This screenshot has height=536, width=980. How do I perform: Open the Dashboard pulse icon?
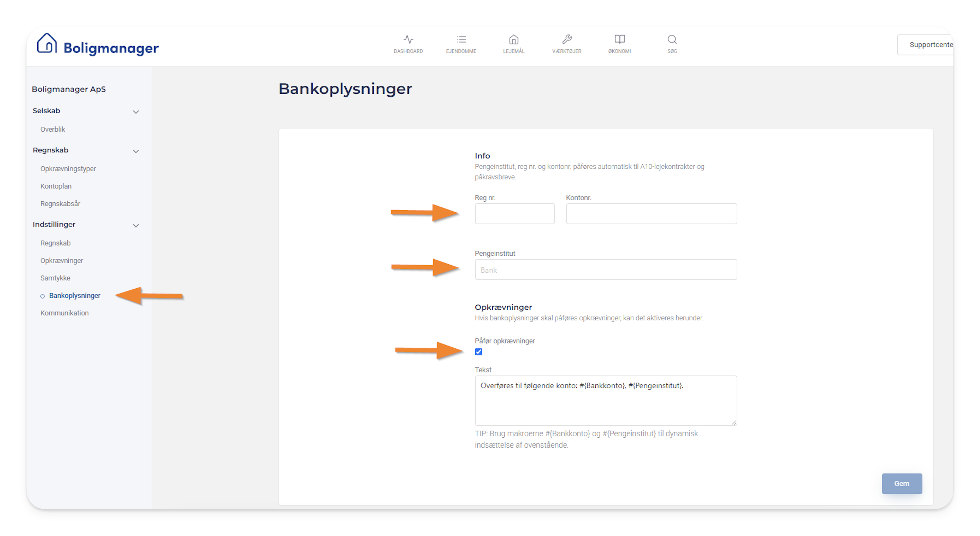[x=408, y=39]
